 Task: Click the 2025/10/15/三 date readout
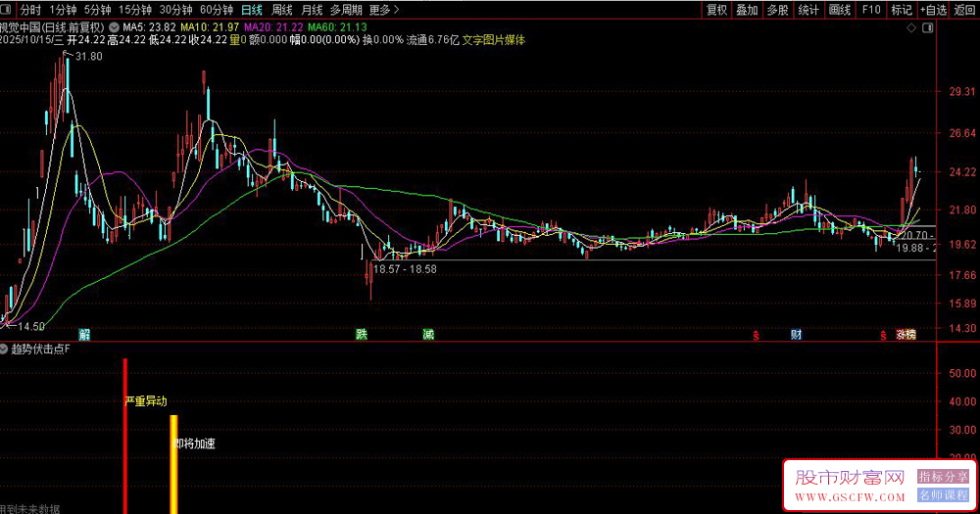pos(32,40)
